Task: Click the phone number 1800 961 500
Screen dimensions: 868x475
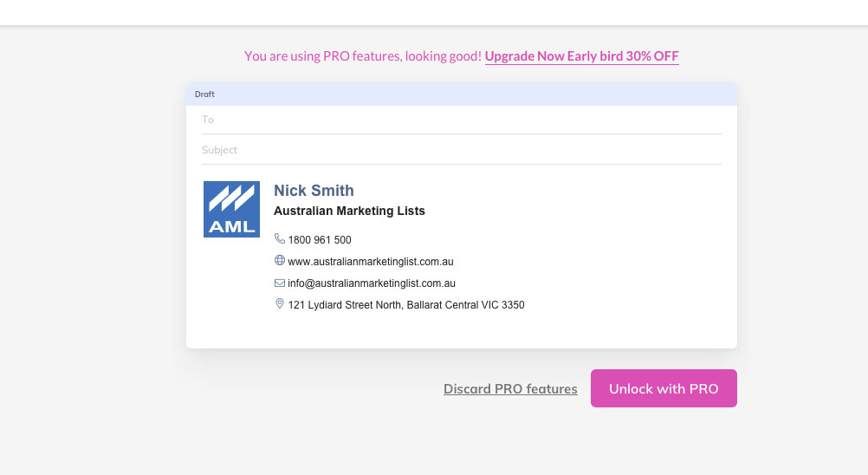Action: tap(320, 240)
